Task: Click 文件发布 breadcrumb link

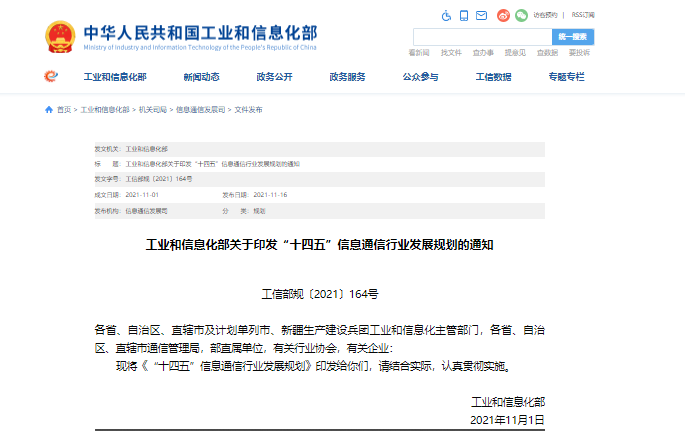Action: click(x=249, y=110)
